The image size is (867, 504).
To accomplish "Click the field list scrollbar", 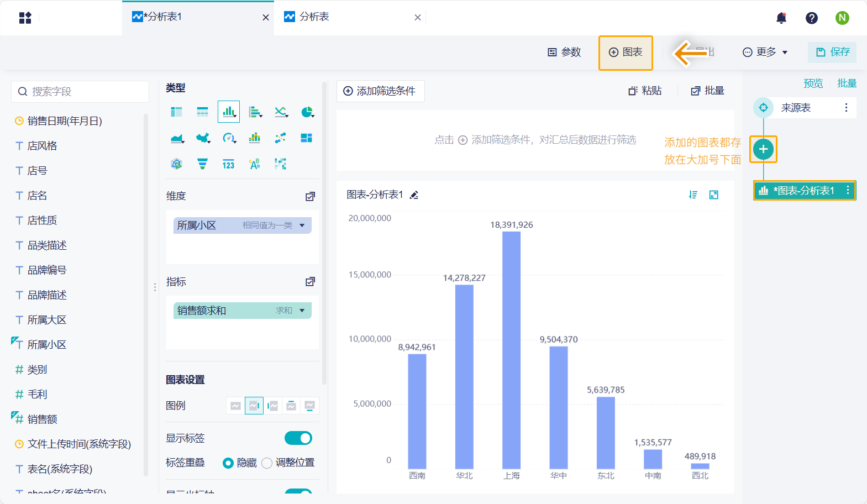I will [146, 295].
